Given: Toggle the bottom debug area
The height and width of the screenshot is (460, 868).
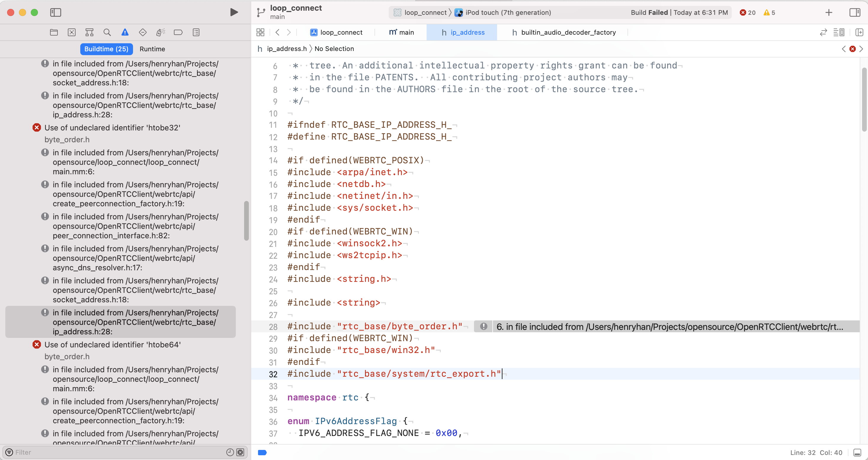Looking at the screenshot, I should [857, 453].
